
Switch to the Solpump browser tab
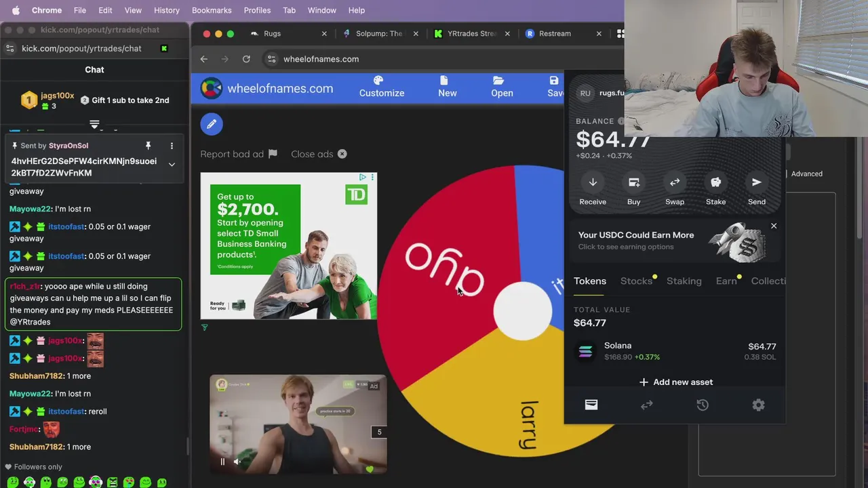pos(379,33)
